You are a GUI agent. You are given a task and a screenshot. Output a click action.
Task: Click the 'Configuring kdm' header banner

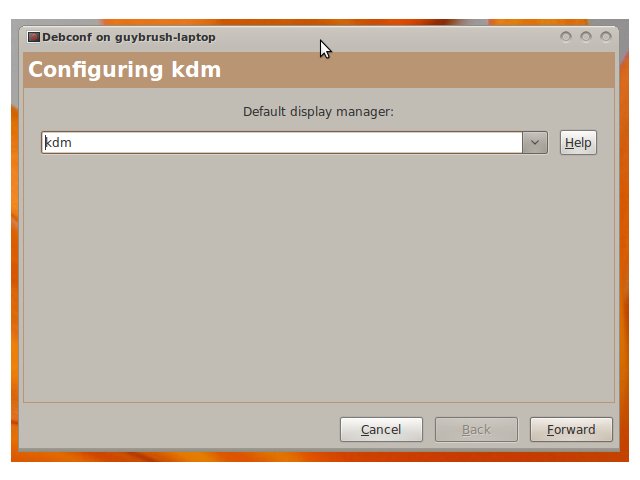(319, 70)
